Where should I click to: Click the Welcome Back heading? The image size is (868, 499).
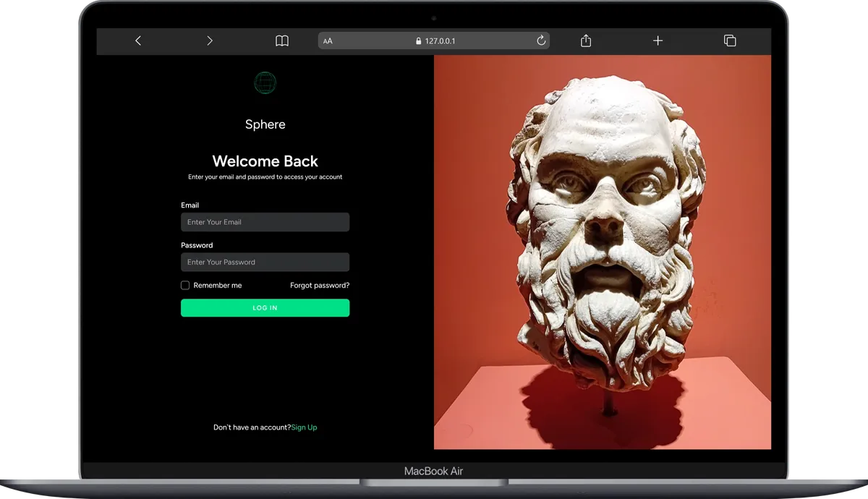coord(265,161)
